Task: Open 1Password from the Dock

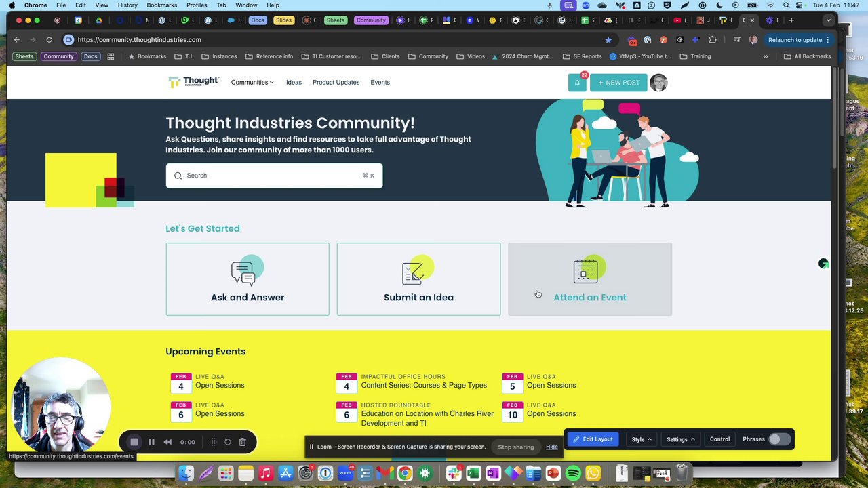Action: 325,472
